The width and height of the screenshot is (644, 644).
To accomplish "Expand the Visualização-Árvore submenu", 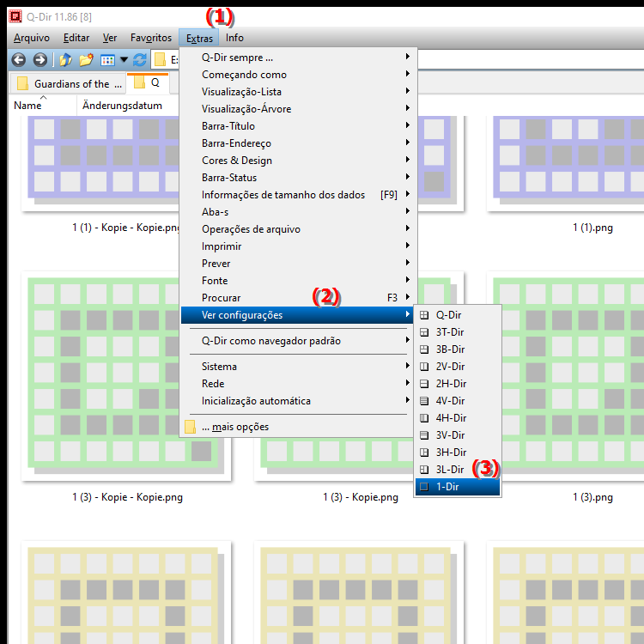I will click(x=298, y=109).
